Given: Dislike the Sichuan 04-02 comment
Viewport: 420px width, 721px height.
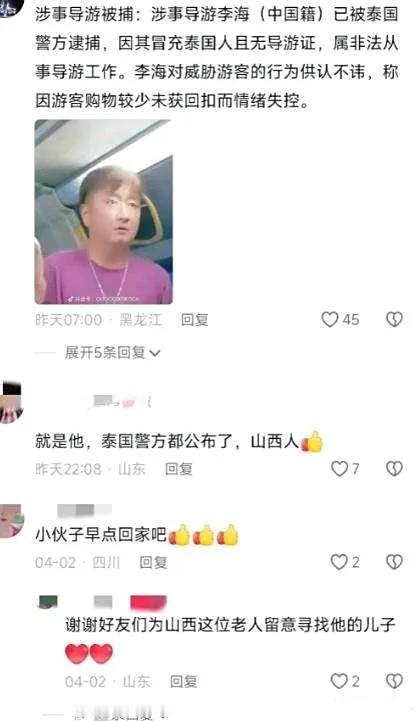Looking at the screenshot, I should [x=394, y=561].
